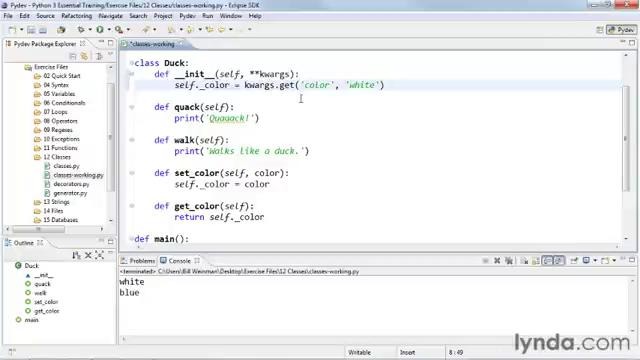Click Remove Launch X in Console
The image size is (640, 360).
pyautogui.click(x=497, y=260)
